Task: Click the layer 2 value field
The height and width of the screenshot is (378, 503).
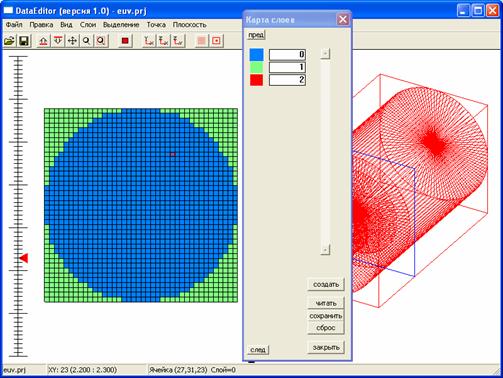Action: (287, 80)
